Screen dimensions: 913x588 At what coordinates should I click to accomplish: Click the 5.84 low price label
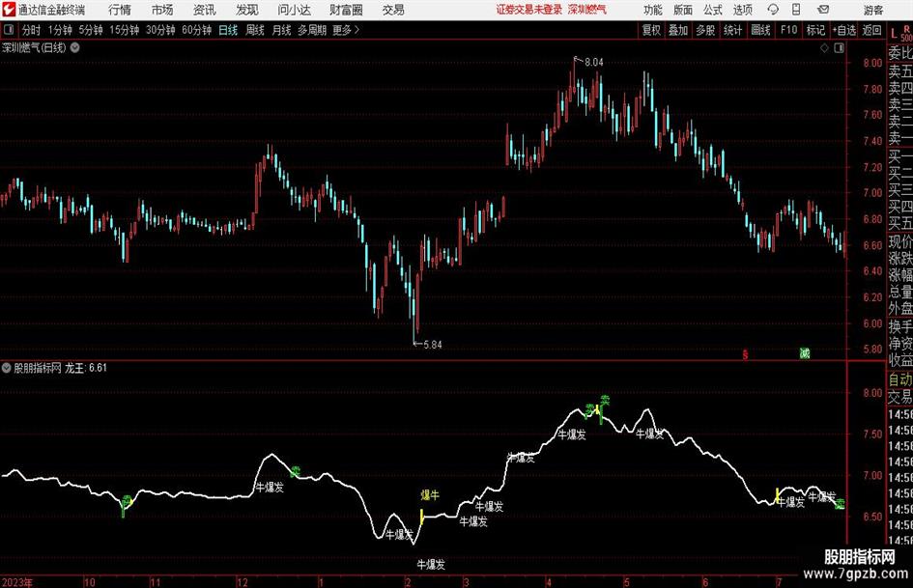(x=433, y=345)
